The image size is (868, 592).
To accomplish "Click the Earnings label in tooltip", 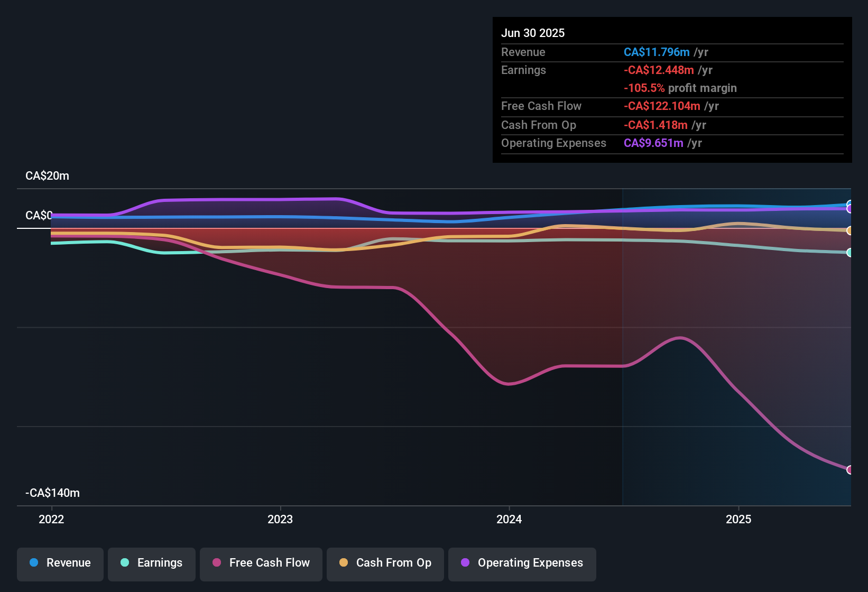I will (x=523, y=70).
